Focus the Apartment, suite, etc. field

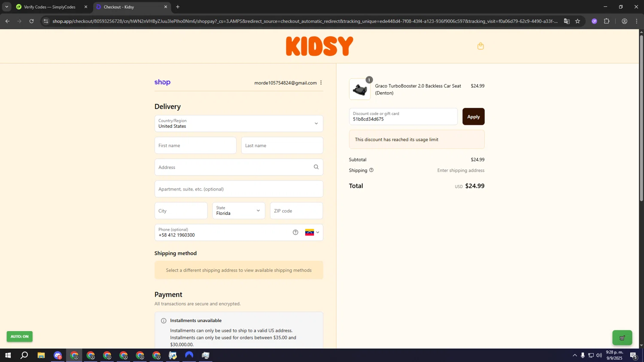point(239,189)
